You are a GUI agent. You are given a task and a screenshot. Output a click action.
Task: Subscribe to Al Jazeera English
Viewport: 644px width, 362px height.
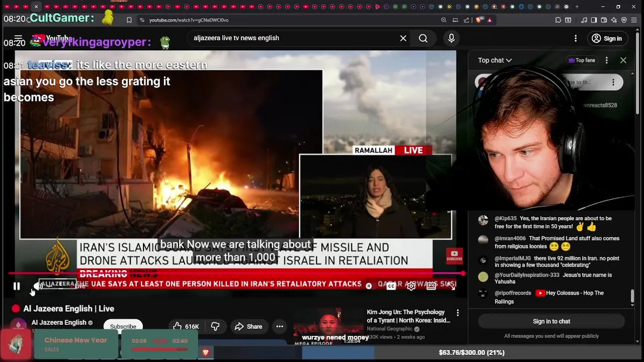point(123,326)
